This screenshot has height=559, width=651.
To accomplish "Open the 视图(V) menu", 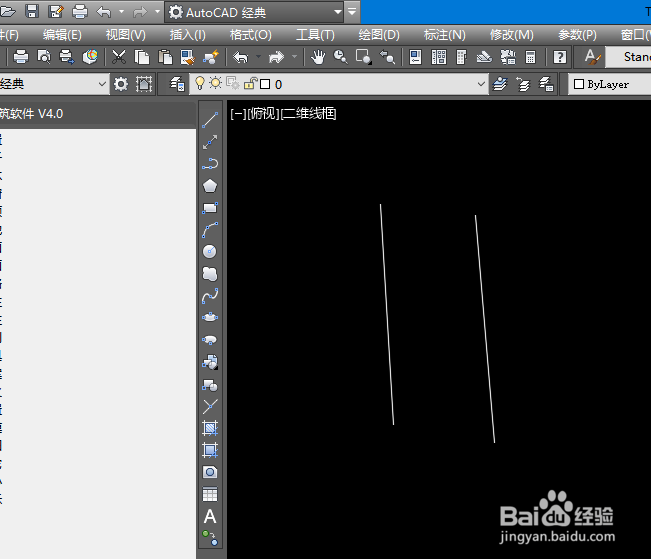I will tap(126, 35).
